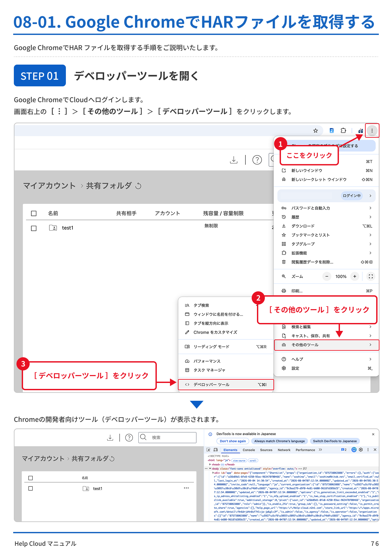Screen dimensions: 392x555
Task: Click the folder icon beside test1 in the DevTools screenshot
Action: pos(86,488)
